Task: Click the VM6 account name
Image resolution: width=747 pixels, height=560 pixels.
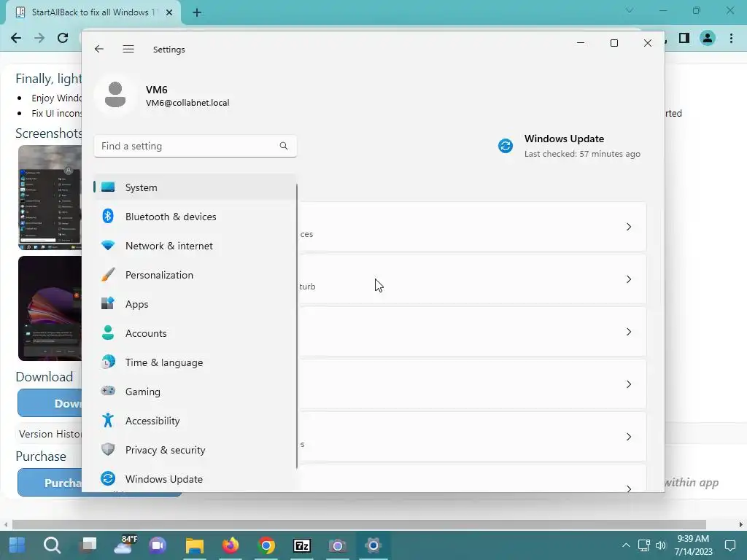Action: pos(156,90)
